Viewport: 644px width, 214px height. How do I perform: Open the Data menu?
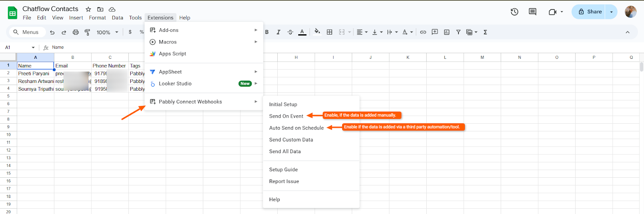pos(118,18)
